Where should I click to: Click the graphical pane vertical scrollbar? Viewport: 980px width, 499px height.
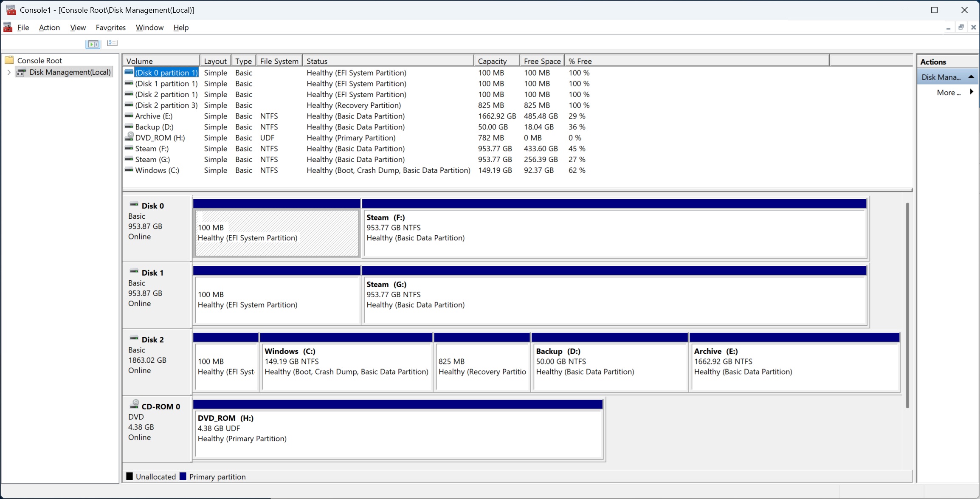pyautogui.click(x=907, y=305)
